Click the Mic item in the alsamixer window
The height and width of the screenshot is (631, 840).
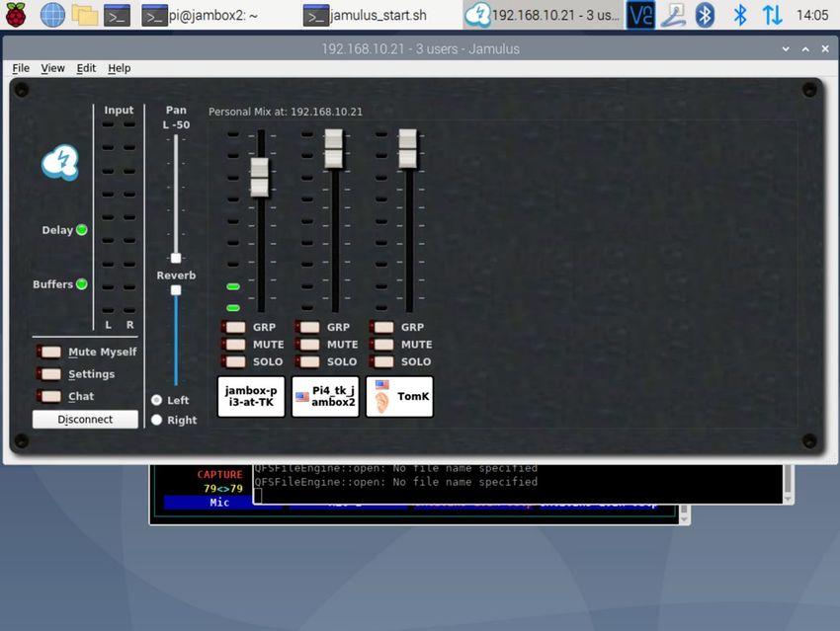point(219,502)
